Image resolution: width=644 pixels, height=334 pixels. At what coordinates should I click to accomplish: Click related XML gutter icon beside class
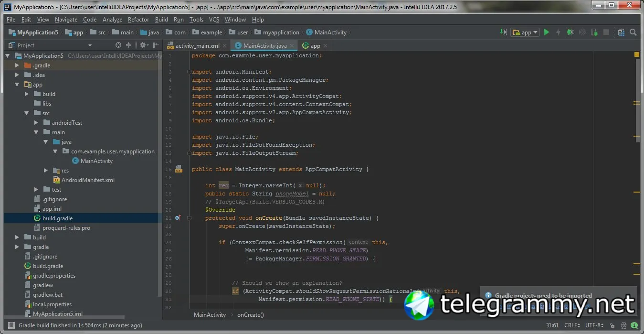(179, 169)
